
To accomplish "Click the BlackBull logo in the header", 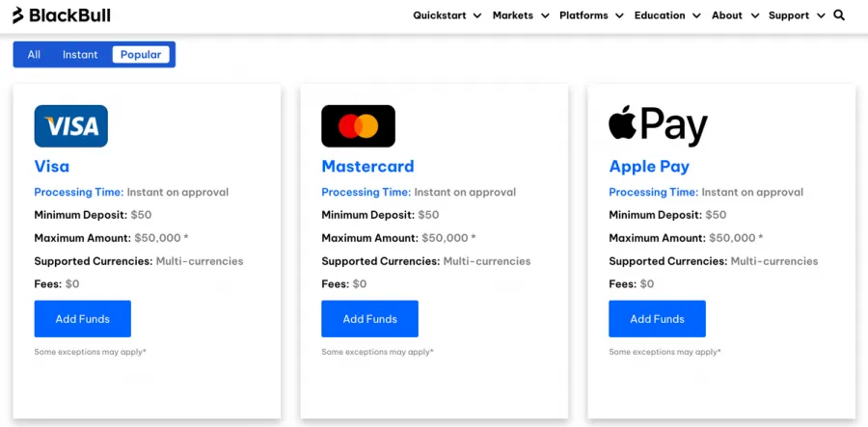I will pyautogui.click(x=61, y=15).
